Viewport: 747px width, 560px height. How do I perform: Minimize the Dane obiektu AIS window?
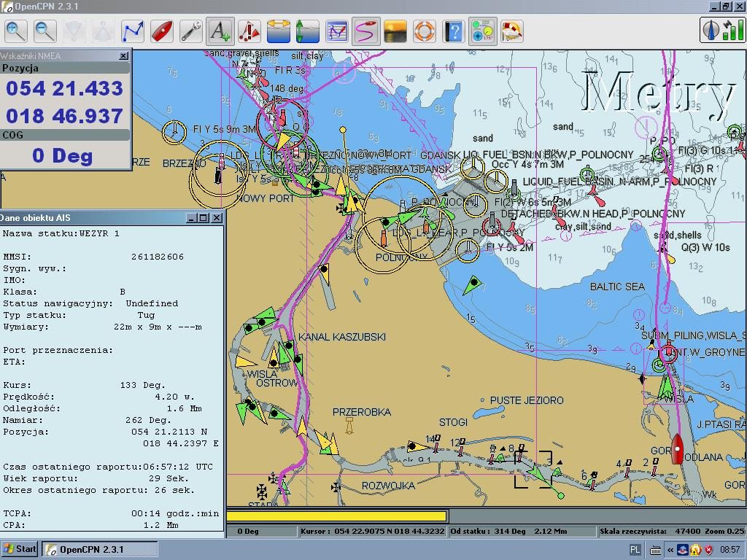[x=192, y=217]
